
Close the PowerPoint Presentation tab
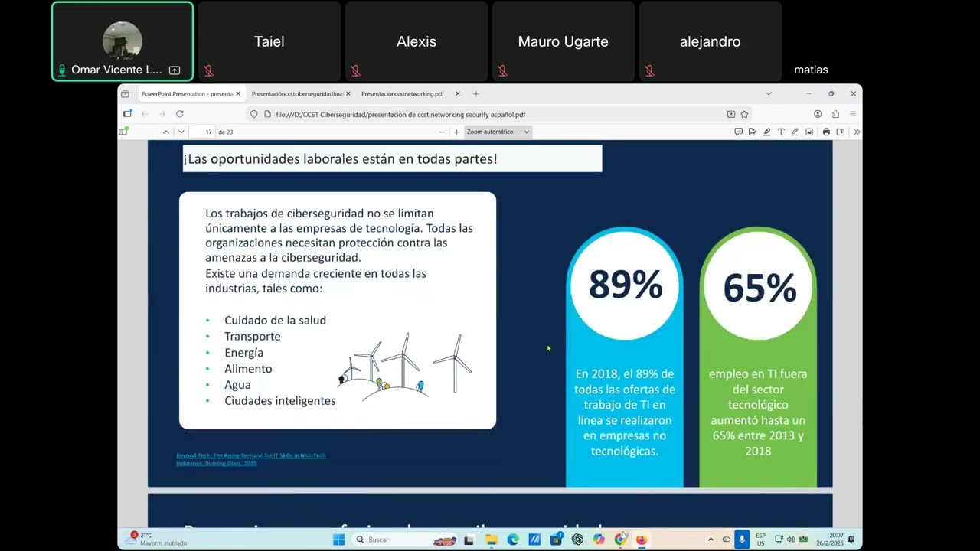(238, 94)
